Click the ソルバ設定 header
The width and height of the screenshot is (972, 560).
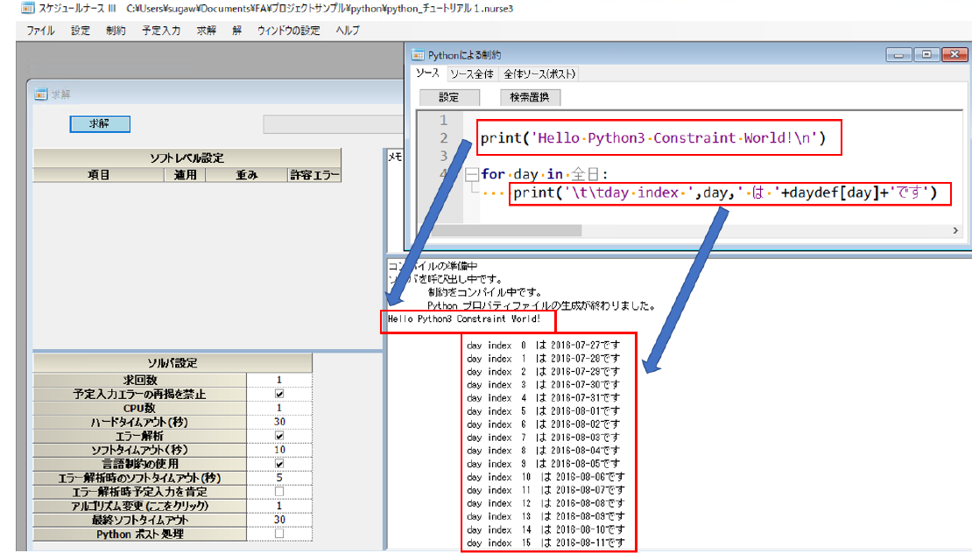coord(173,363)
